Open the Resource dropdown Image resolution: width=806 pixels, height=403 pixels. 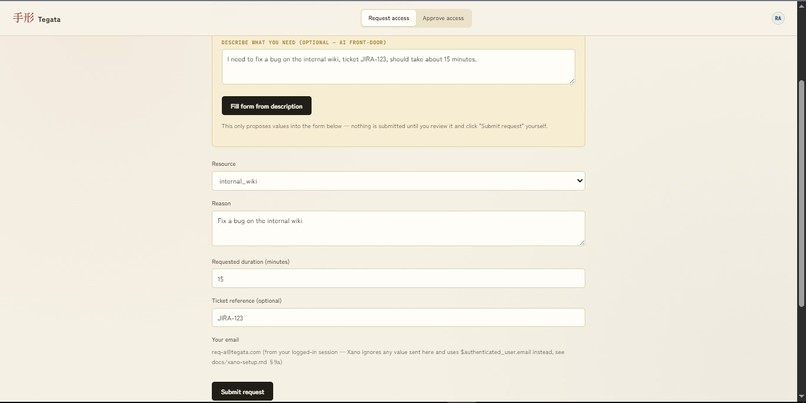tap(398, 181)
